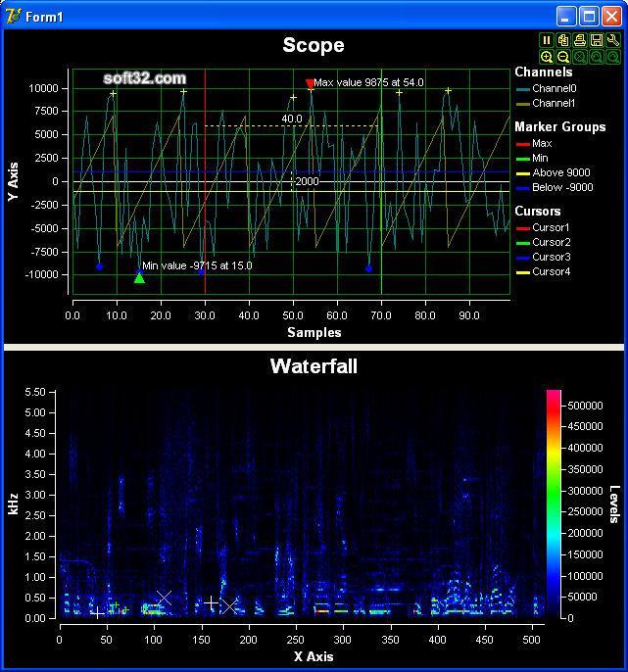Image resolution: width=628 pixels, height=672 pixels.
Task: Click the dimmed Zoom Previous undo icon
Action: point(597,57)
